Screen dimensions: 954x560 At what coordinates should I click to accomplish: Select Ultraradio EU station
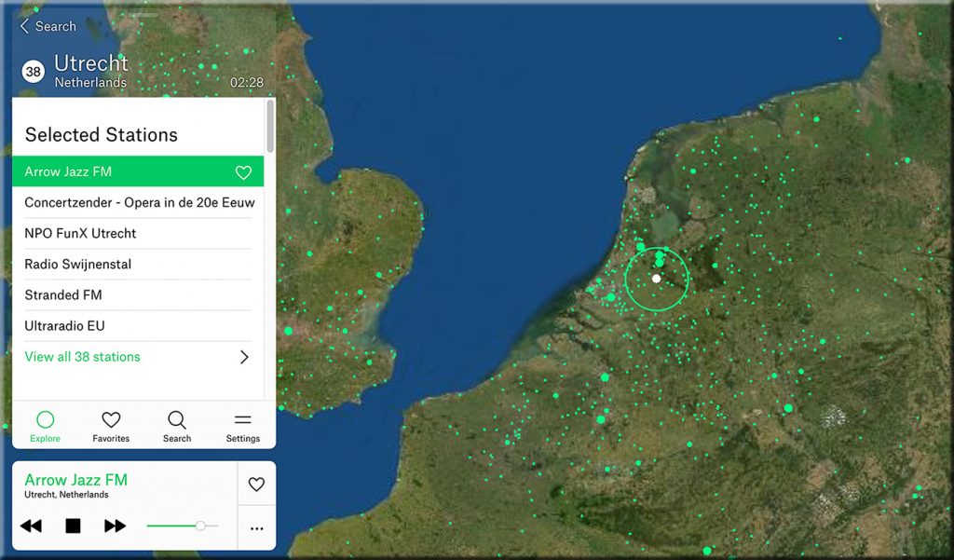click(x=64, y=325)
